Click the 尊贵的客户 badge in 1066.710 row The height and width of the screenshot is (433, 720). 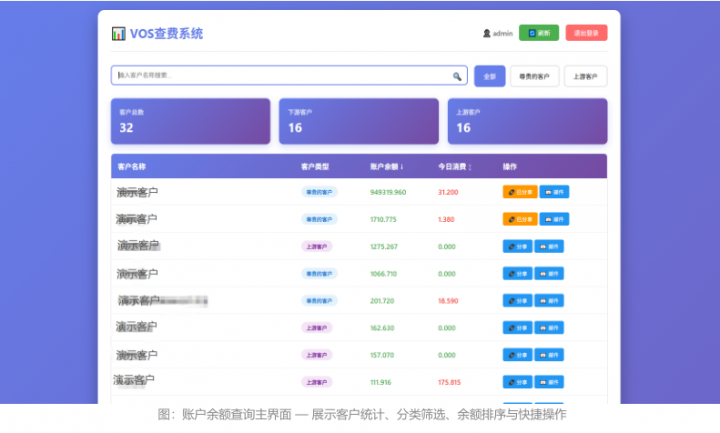(x=319, y=274)
